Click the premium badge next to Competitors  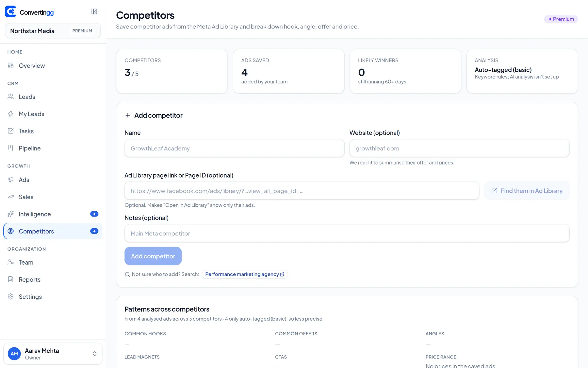click(x=94, y=231)
